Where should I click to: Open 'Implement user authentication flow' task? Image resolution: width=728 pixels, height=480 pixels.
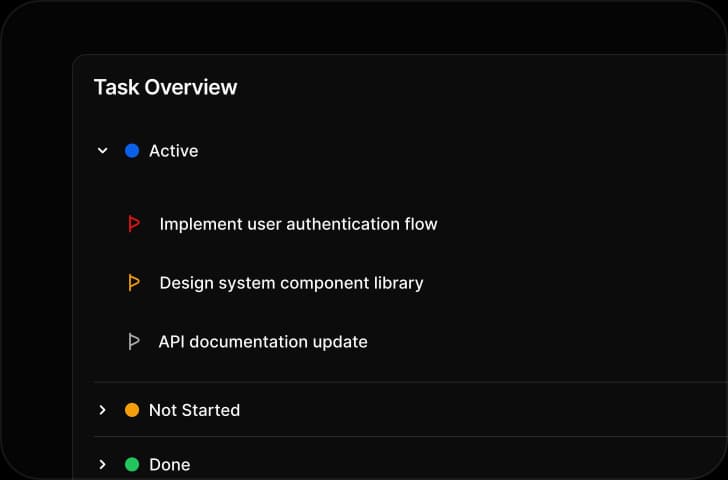pos(299,224)
